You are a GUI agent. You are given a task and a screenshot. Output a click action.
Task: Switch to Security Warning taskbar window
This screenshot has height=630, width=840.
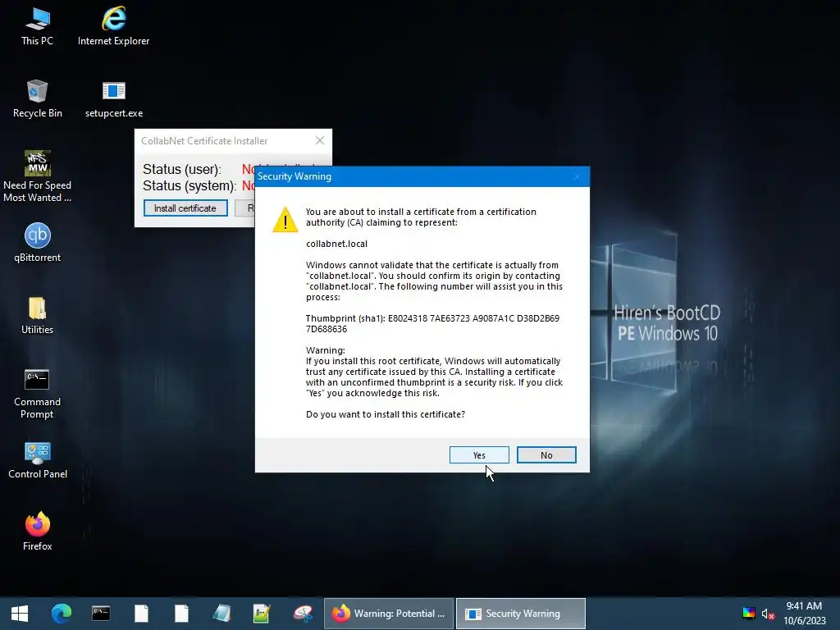521,614
